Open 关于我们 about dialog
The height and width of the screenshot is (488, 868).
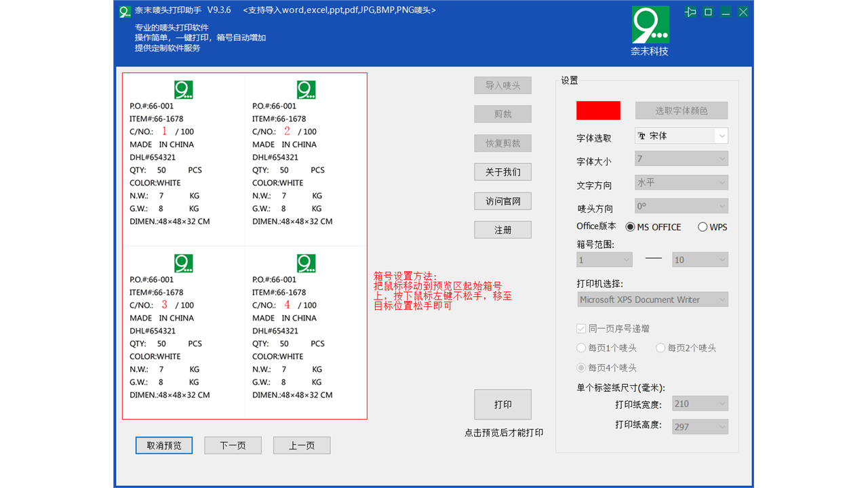coord(502,172)
